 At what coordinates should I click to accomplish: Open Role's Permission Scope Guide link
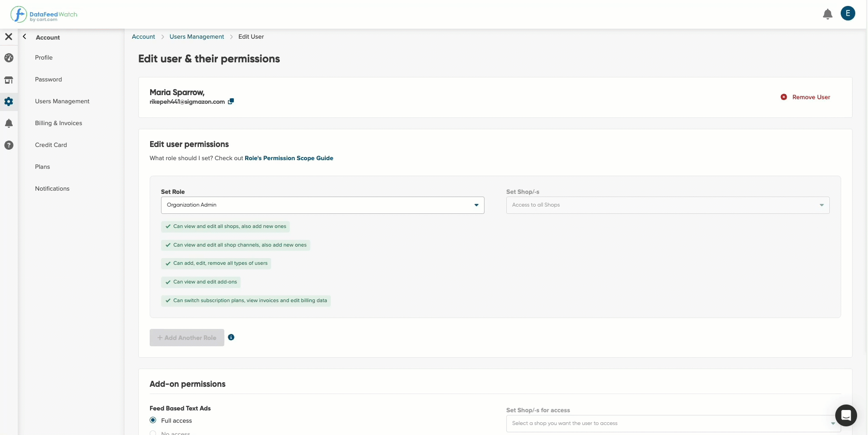tap(289, 158)
